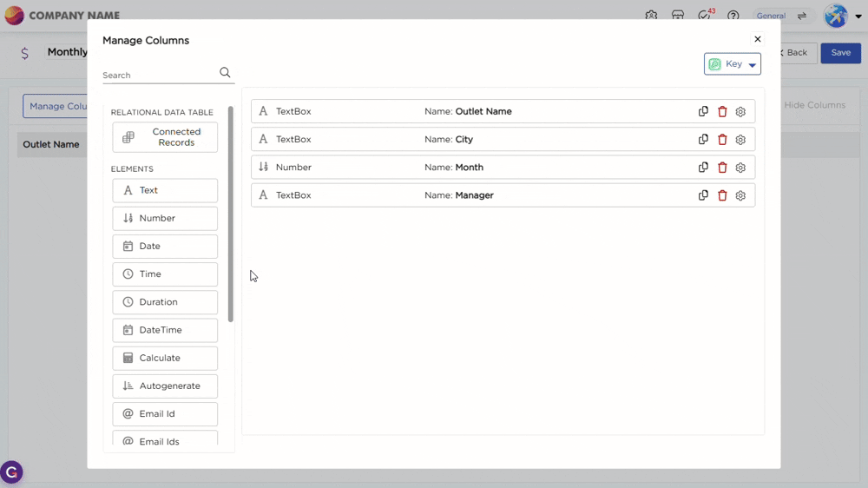Add a Duration element
868x488 pixels.
165,302
